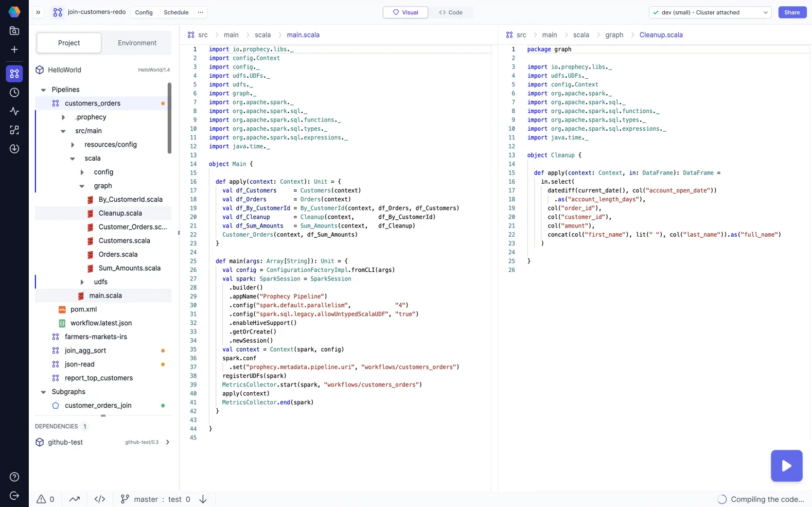812x507 pixels.
Task: Click the warnings triangle icon in status bar
Action: [42, 499]
